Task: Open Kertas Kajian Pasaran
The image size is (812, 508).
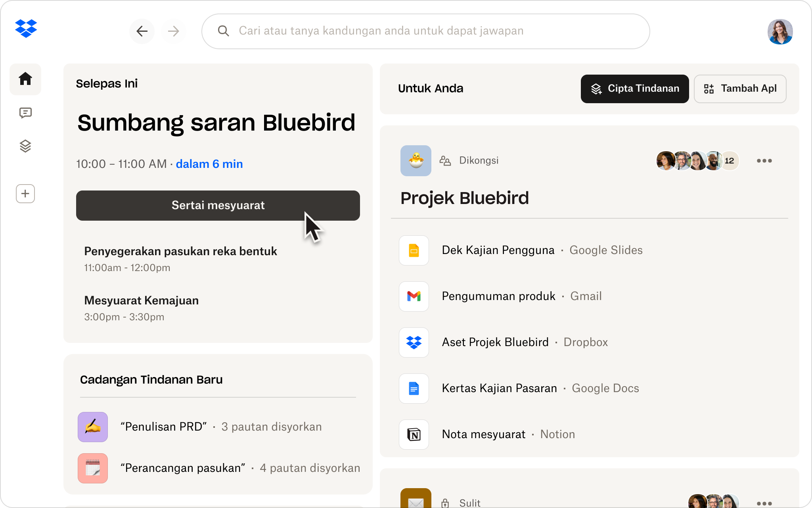Action: (x=499, y=389)
